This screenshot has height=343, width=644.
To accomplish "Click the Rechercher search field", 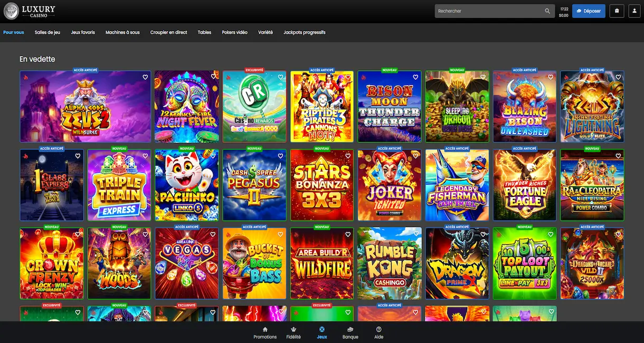I will coord(494,11).
